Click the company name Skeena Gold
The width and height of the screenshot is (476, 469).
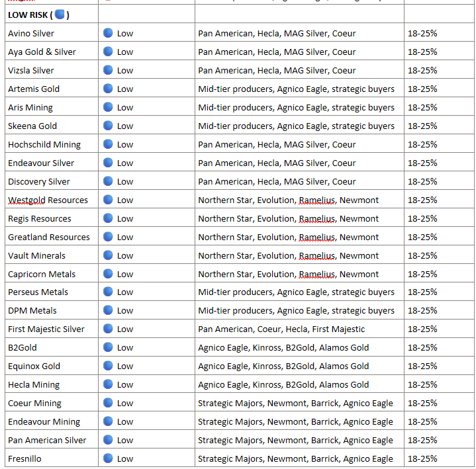(x=32, y=126)
